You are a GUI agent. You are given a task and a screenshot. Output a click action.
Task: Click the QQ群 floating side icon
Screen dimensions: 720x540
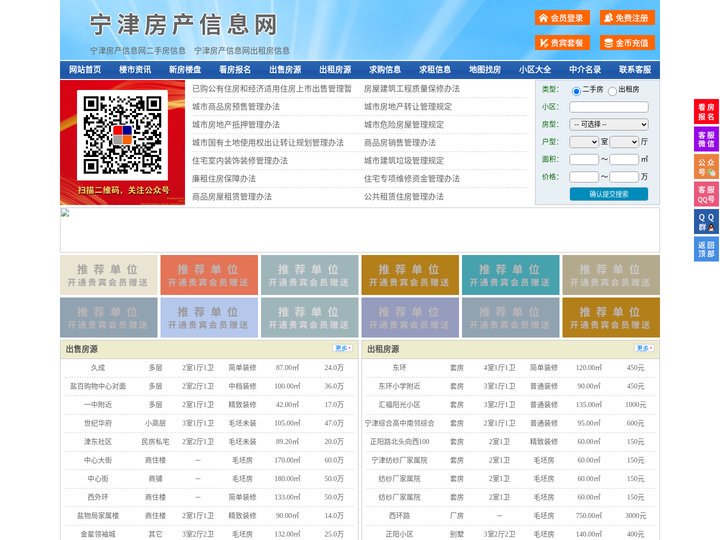pyautogui.click(x=706, y=222)
